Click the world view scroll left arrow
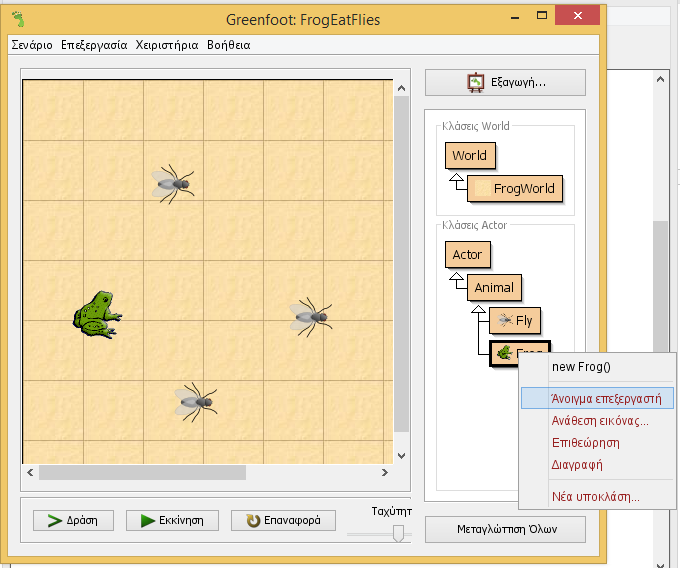680x568 pixels. pos(30,472)
